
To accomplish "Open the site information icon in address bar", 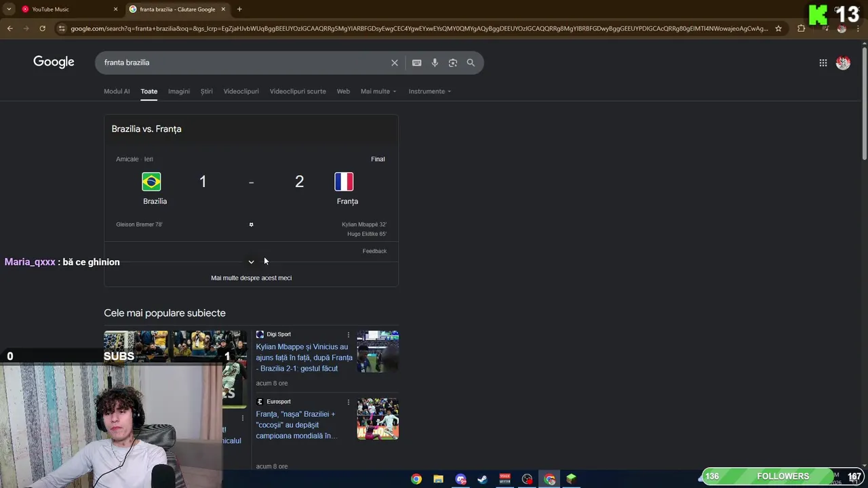I will [62, 28].
